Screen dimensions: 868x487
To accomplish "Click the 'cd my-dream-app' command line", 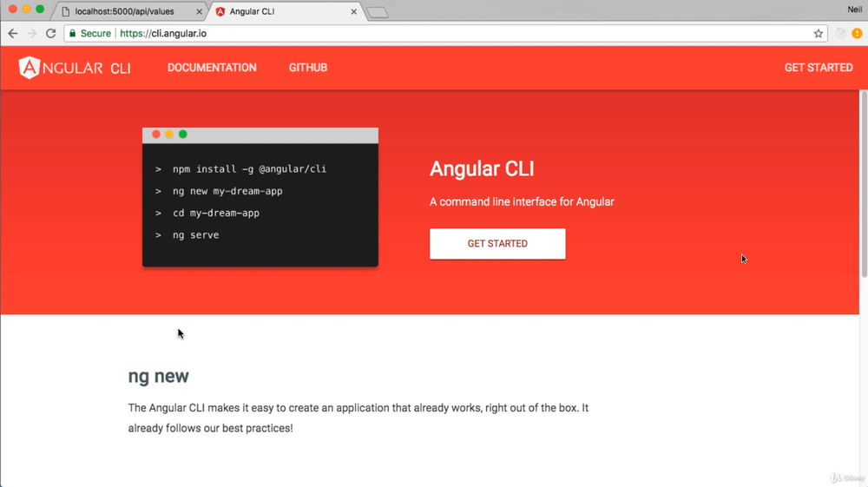I will tap(216, 213).
